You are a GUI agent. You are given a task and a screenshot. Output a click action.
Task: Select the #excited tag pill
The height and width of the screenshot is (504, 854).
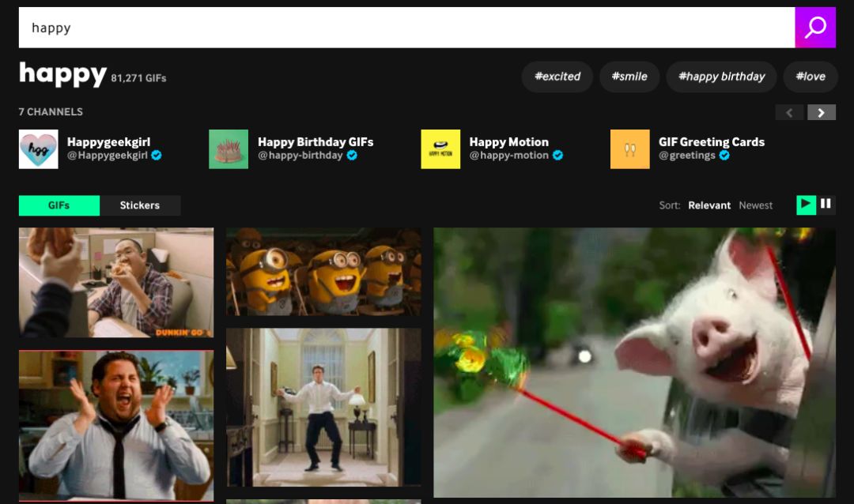coord(557,77)
